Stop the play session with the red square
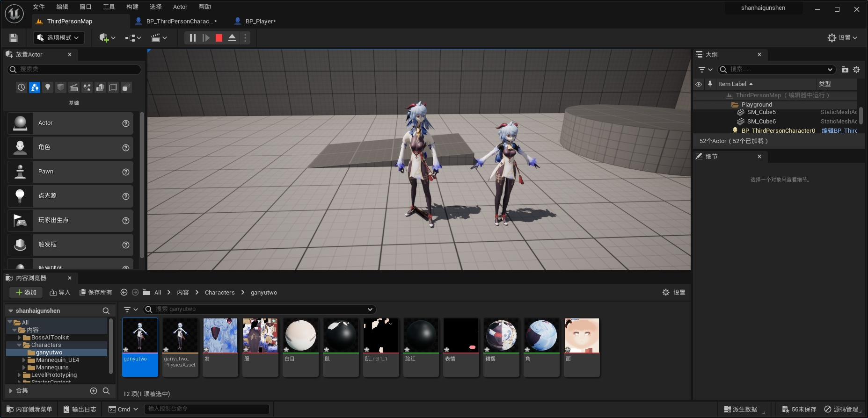The width and height of the screenshot is (868, 418). click(219, 38)
